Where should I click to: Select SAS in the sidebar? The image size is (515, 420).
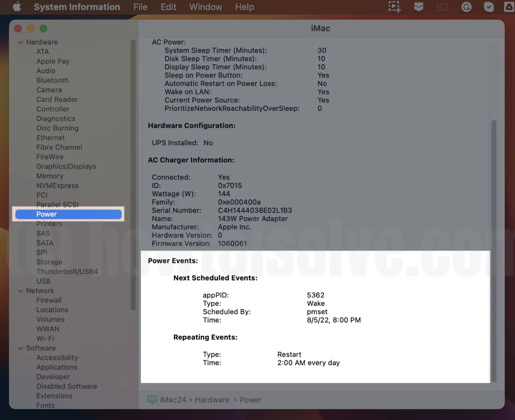coord(43,233)
